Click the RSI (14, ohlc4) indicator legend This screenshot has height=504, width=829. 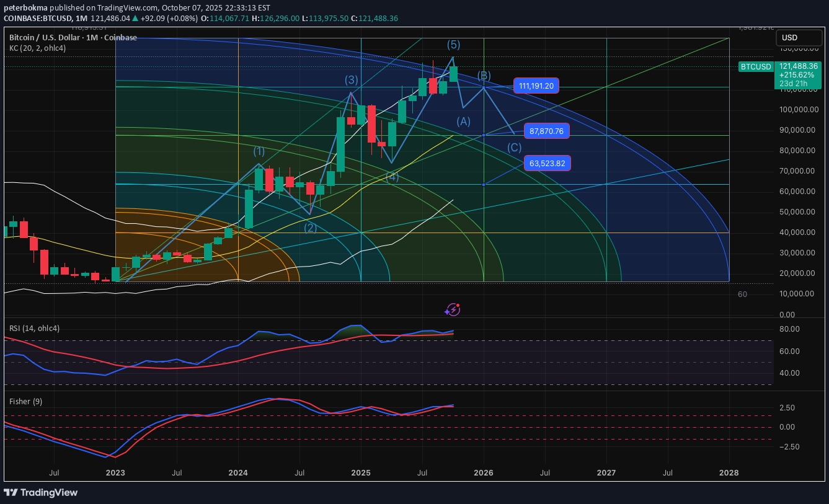coord(35,328)
